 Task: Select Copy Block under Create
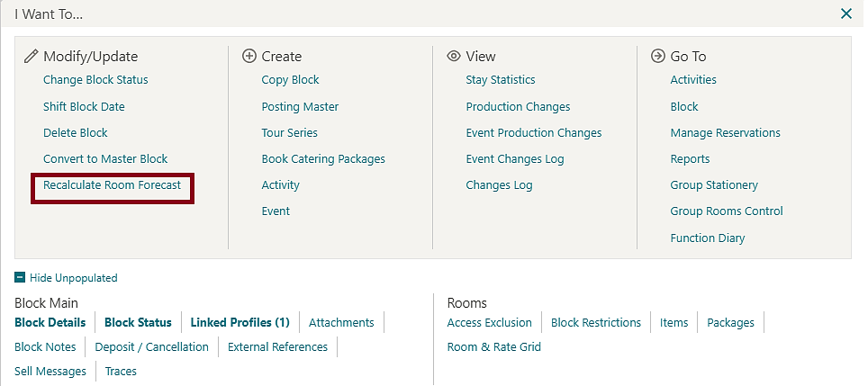click(291, 80)
